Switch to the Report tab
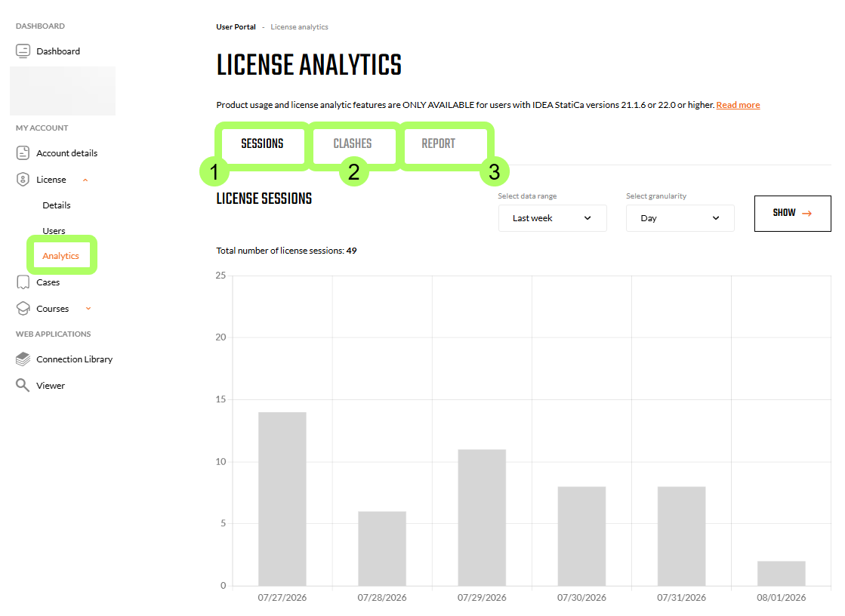The height and width of the screenshot is (616, 845). 439,144
